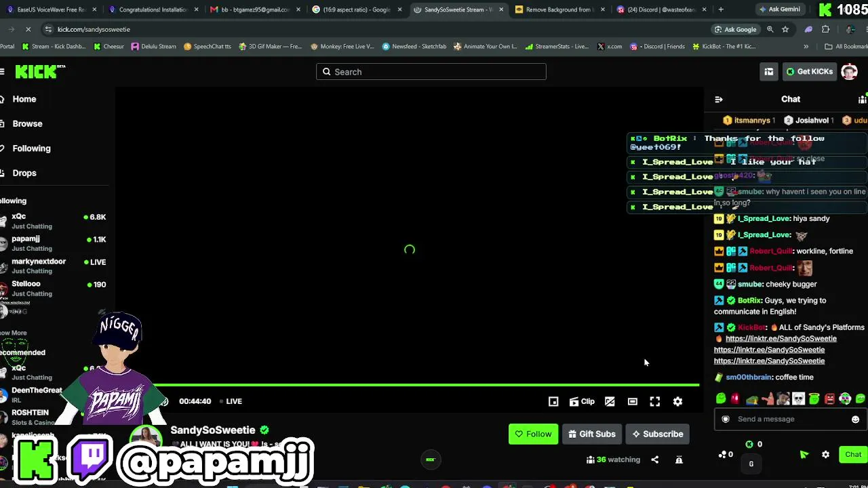The width and height of the screenshot is (868, 488).
Task: Open the chat identity shield icon
Action: point(726,419)
